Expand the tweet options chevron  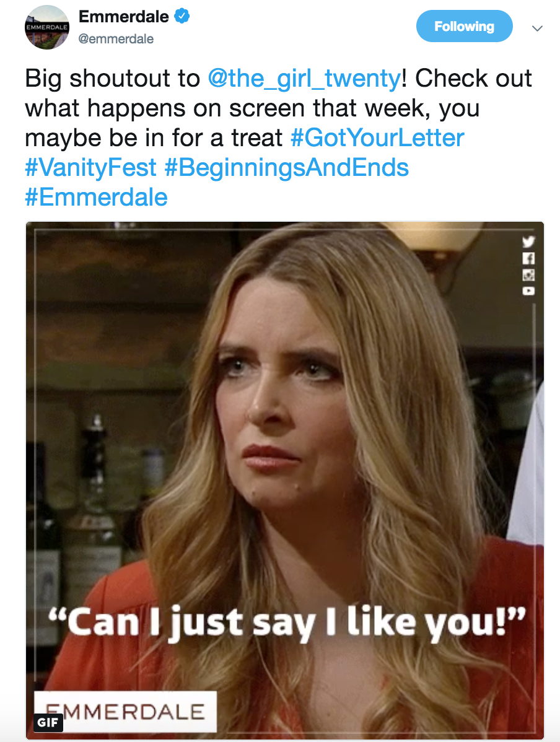[537, 28]
